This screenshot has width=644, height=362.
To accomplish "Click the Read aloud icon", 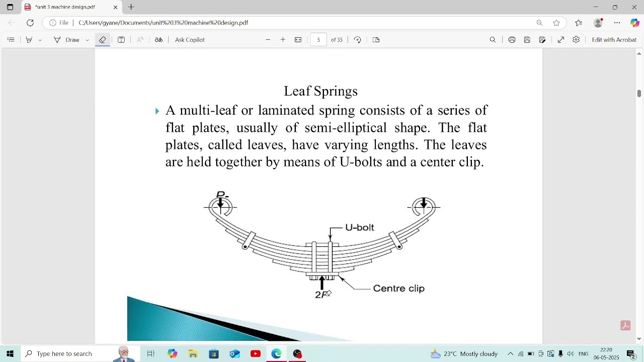I will coord(140,40).
